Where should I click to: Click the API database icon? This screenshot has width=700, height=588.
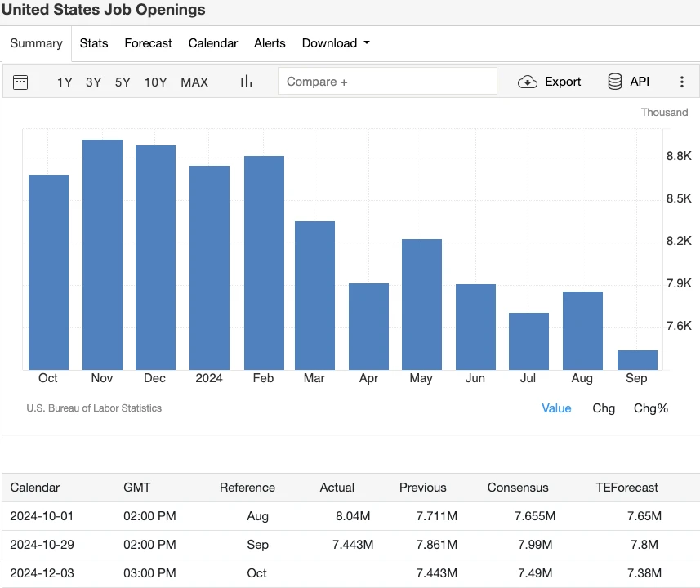coord(615,82)
